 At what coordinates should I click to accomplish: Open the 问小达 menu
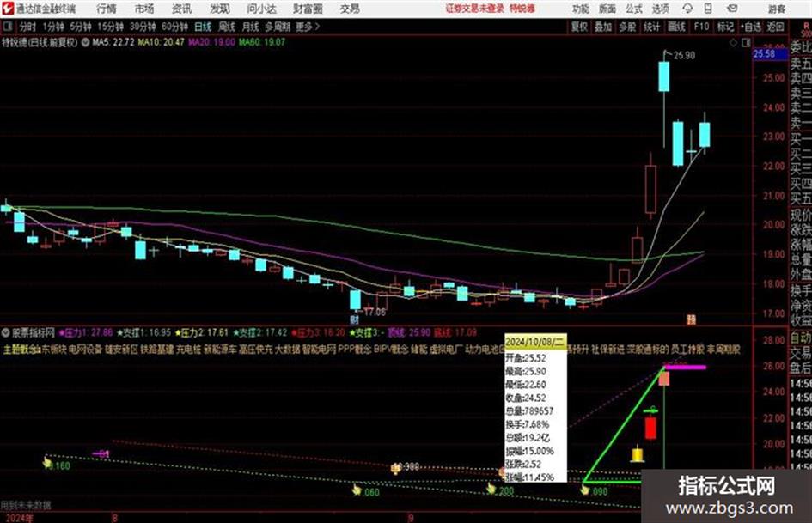[x=261, y=9]
